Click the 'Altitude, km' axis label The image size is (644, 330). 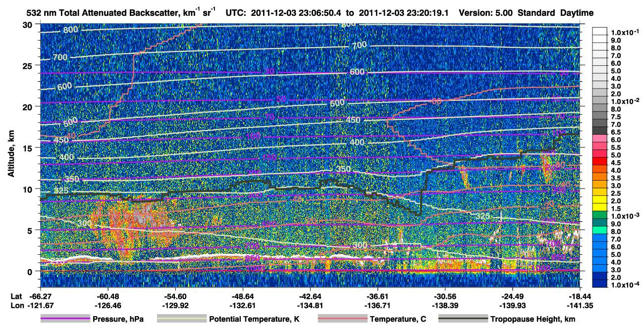tap(11, 155)
